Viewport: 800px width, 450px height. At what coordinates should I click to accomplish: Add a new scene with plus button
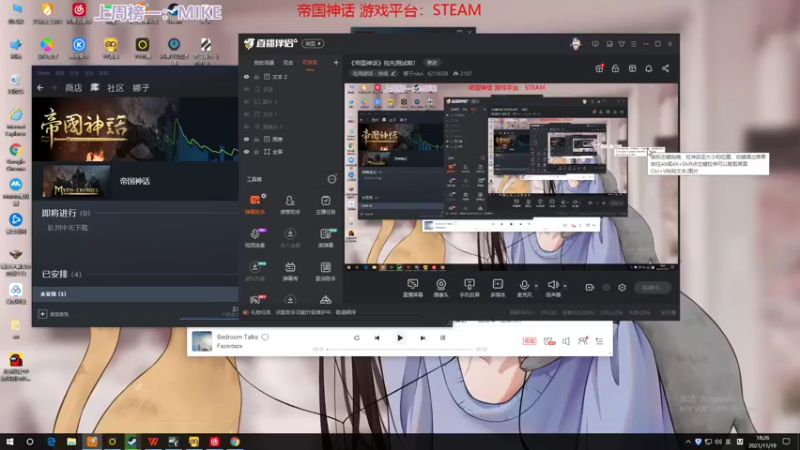[336, 63]
